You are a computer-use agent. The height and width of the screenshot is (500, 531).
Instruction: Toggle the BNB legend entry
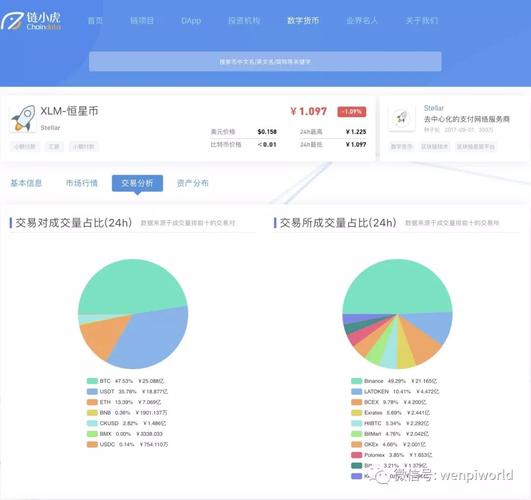[x=127, y=413]
